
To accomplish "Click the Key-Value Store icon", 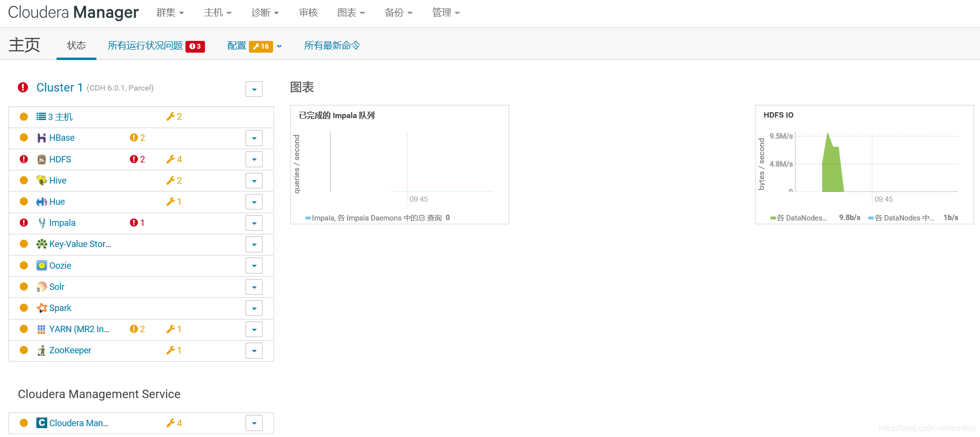I will pyautogui.click(x=42, y=244).
